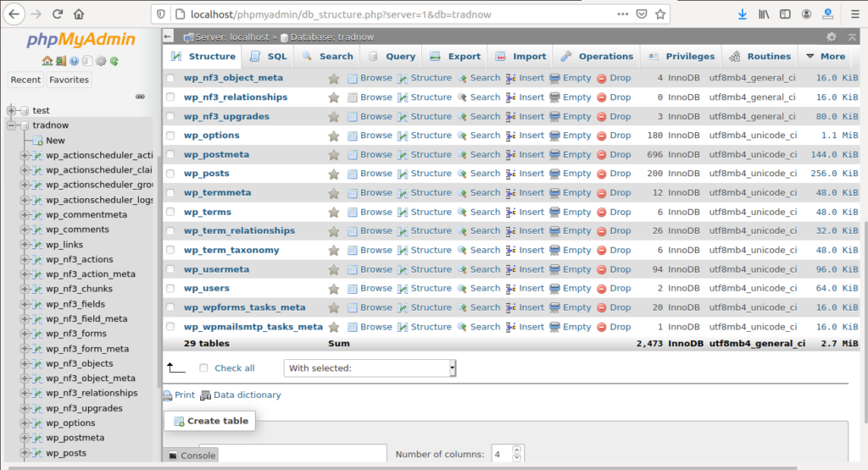
Task: Open the With selected dropdown
Action: point(370,368)
